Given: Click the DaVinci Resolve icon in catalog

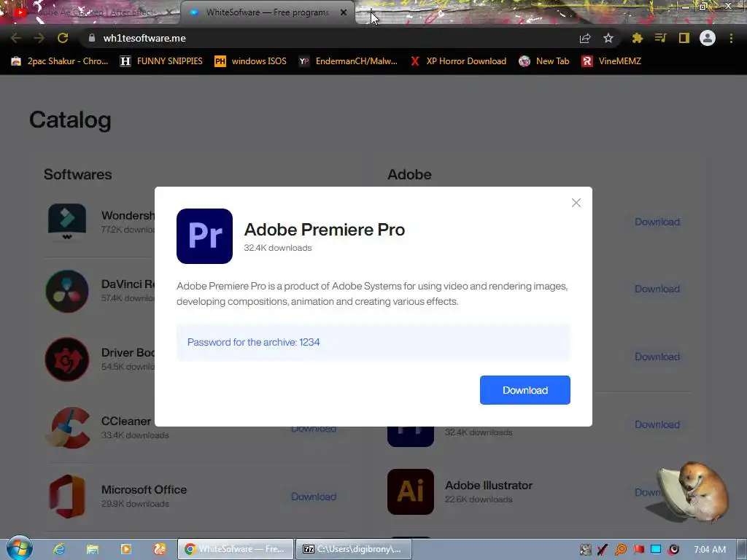Looking at the screenshot, I should [x=67, y=291].
